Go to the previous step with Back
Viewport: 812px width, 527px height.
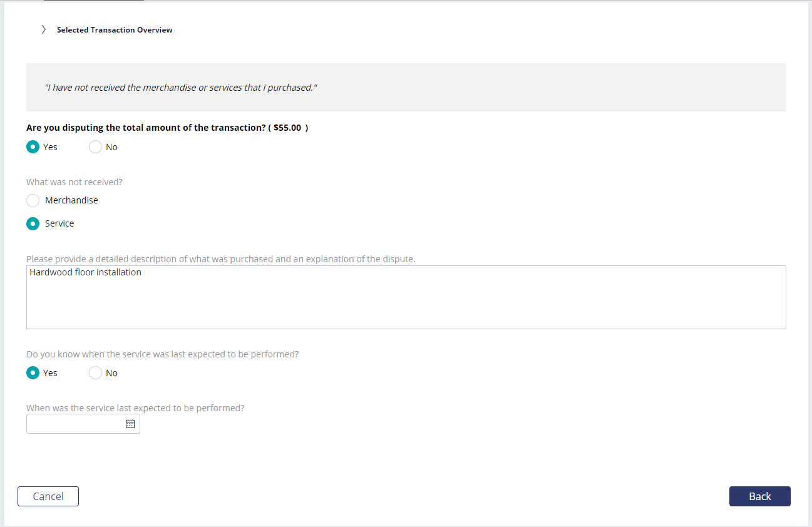tap(759, 496)
